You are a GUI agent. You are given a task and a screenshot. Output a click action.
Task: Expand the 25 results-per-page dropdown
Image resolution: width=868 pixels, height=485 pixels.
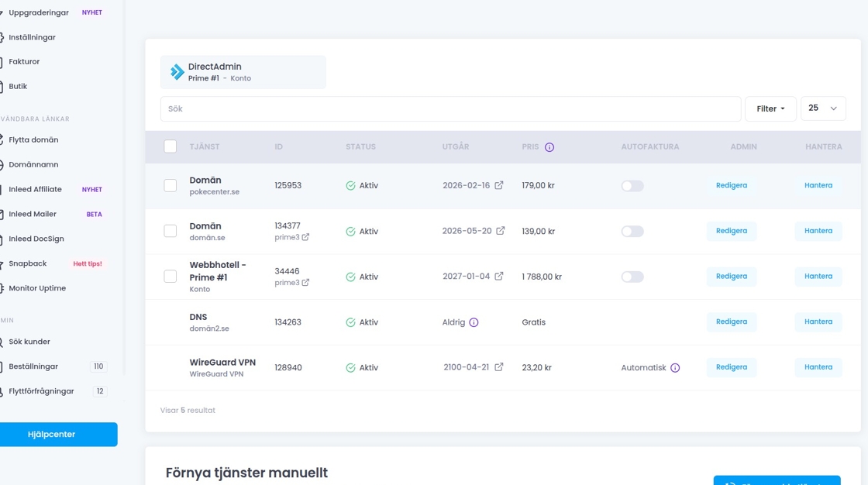tap(822, 108)
